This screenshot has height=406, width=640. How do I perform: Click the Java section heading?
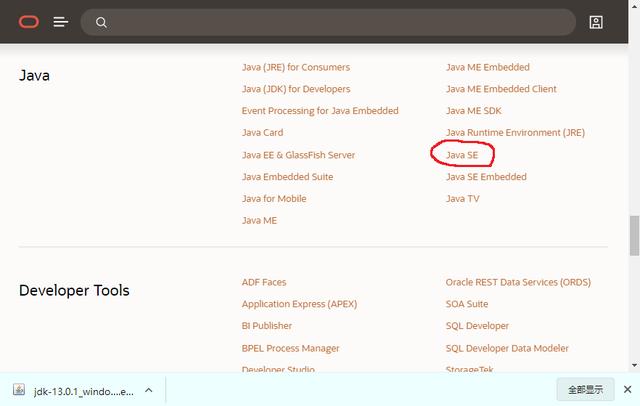coord(34,75)
